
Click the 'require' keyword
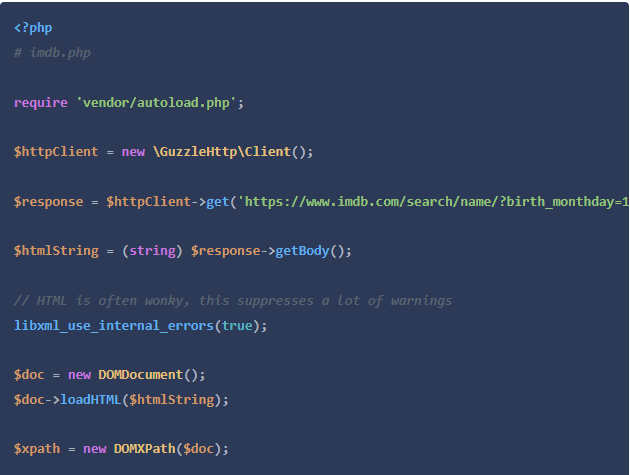41,103
